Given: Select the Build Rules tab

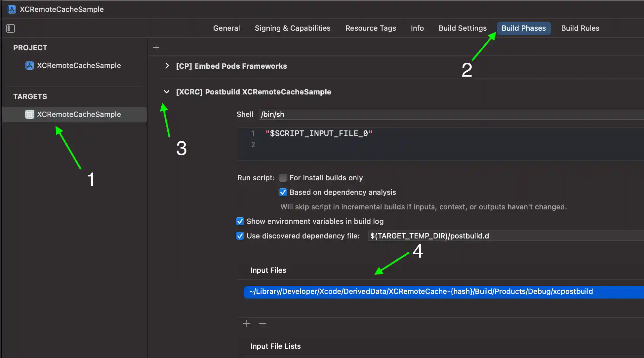Looking at the screenshot, I should coord(580,28).
